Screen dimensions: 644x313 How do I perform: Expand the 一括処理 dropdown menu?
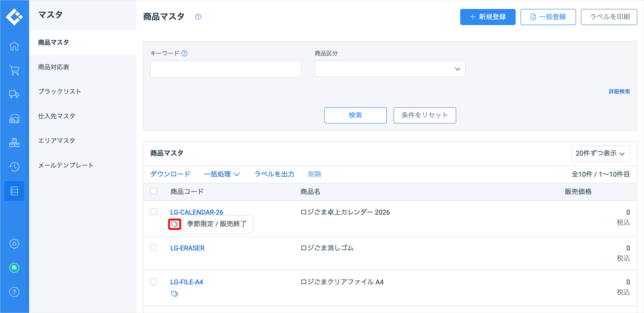pos(222,174)
